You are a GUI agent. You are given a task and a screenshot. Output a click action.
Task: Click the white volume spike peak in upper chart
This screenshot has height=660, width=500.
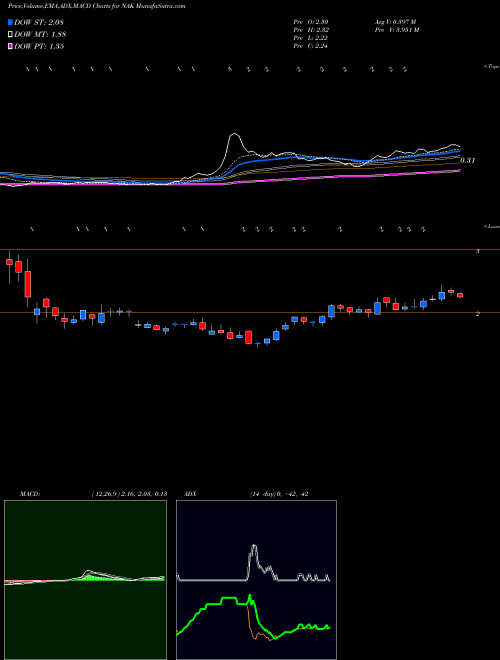[x=234, y=135]
